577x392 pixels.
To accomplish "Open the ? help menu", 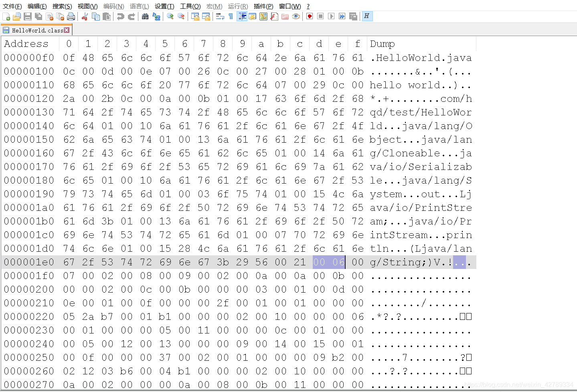I will pos(308,6).
